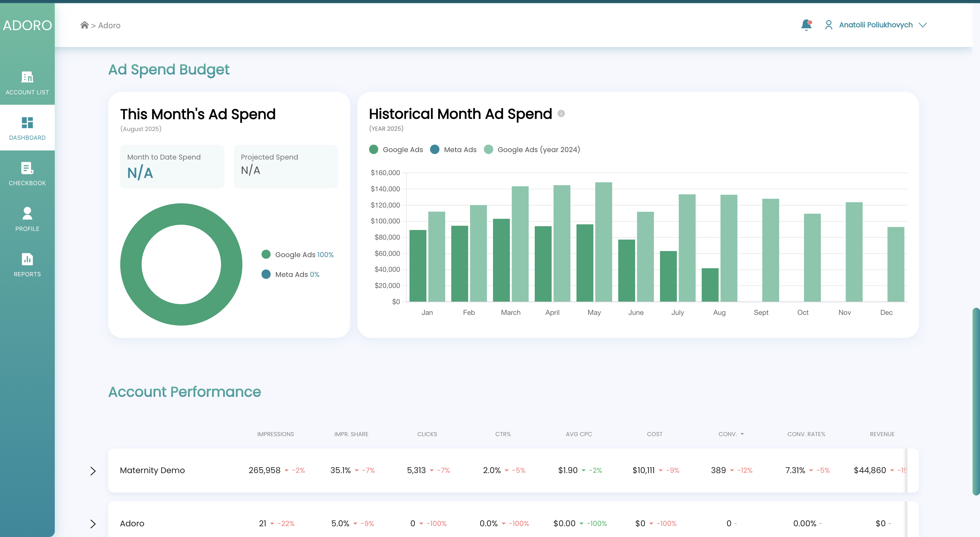This screenshot has width=980, height=537.
Task: Toggle Google Ads (year 2024) legend series
Action: (532, 149)
